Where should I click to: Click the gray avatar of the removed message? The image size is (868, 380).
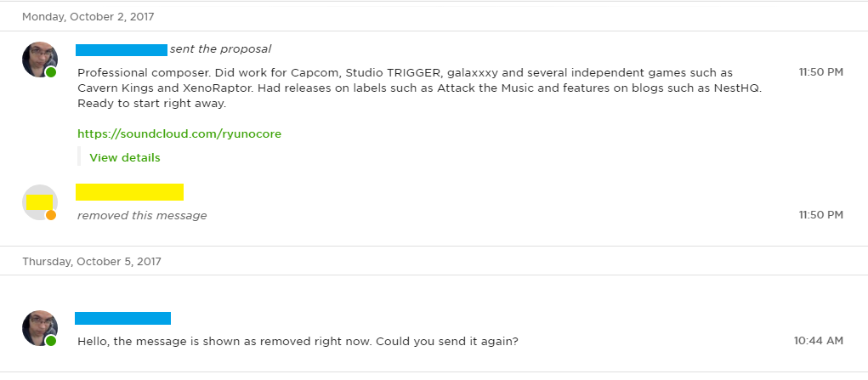(x=39, y=201)
